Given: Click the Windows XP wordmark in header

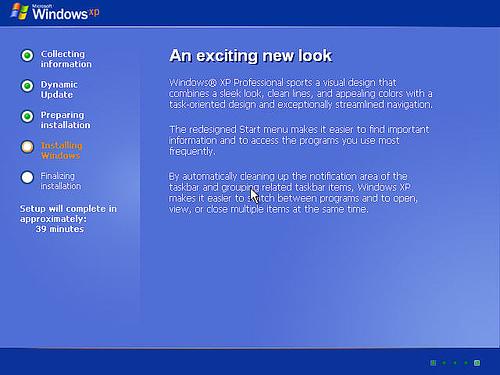Looking at the screenshot, I should pos(66,13).
